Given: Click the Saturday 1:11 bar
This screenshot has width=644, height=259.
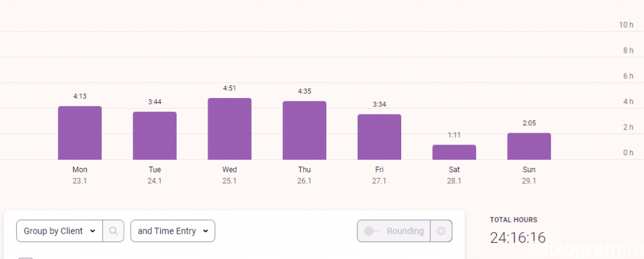Looking at the screenshot, I should point(454,152).
